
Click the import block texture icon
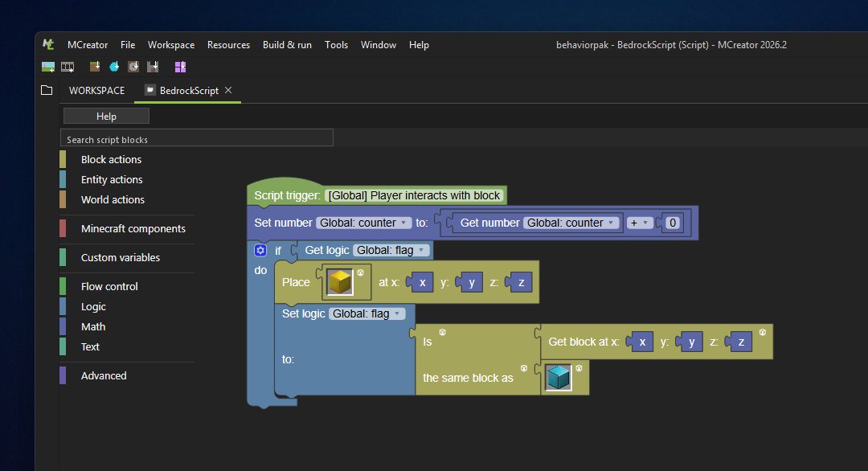[x=95, y=67]
